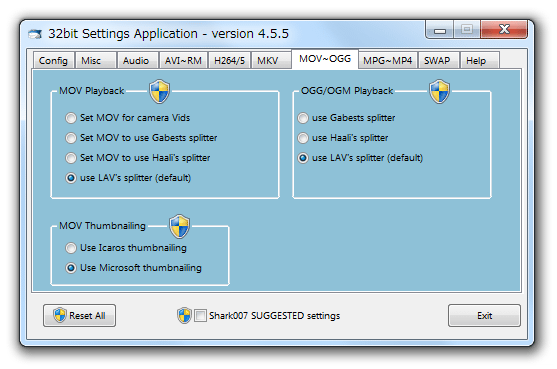The width and height of the screenshot is (557, 369).
Task: Switch to the H264/5 tab
Action: coord(229,60)
